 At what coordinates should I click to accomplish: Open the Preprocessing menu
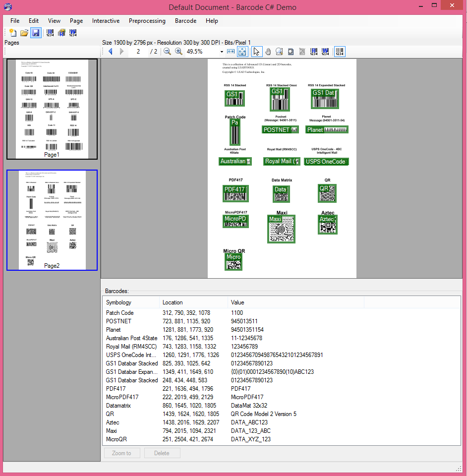(x=147, y=21)
